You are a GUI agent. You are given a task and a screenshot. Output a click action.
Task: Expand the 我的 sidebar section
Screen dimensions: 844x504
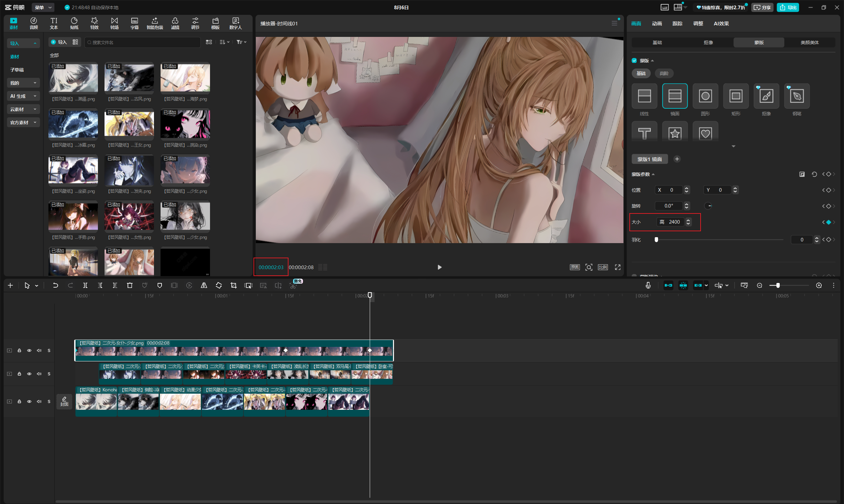coord(23,83)
